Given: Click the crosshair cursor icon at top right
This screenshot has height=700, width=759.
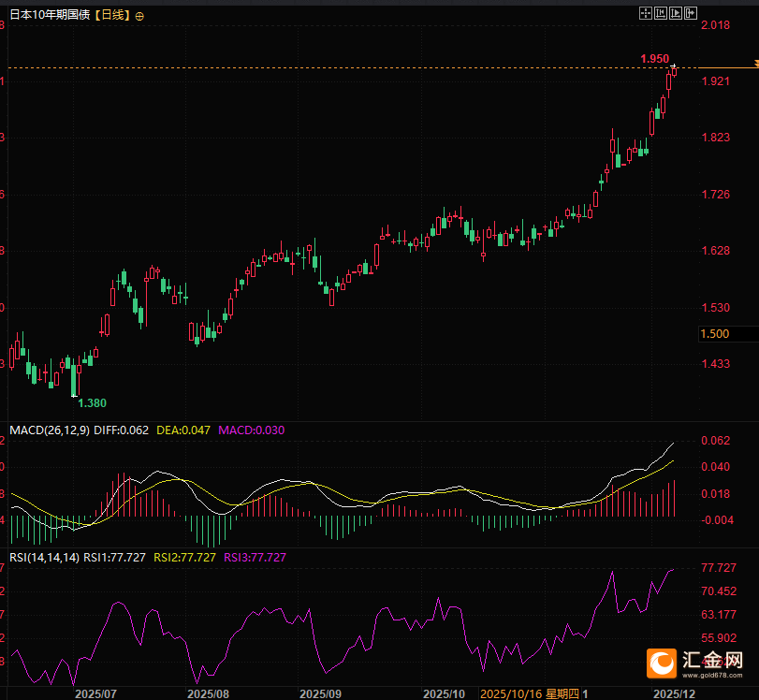Looking at the screenshot, I should [646, 13].
